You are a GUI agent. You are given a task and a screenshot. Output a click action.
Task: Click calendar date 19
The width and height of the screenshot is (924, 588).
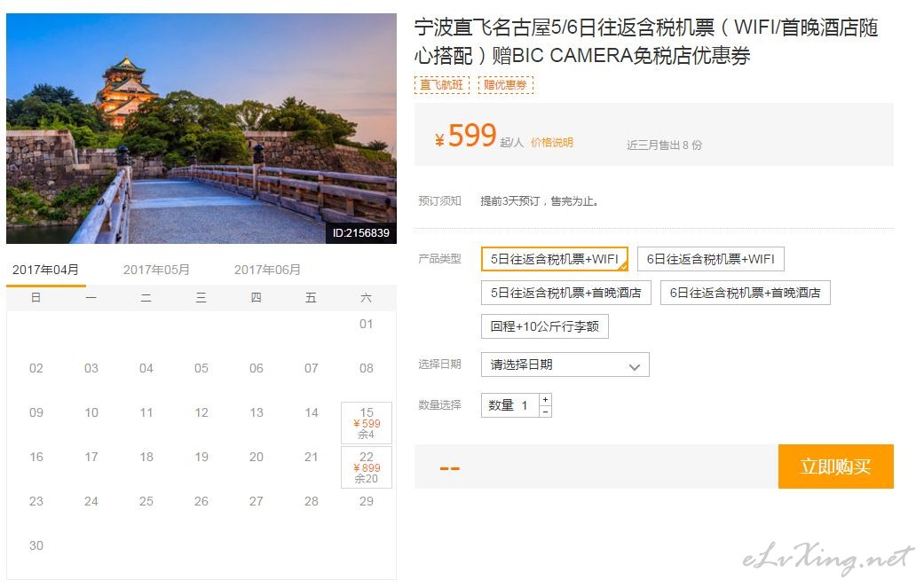(x=201, y=457)
